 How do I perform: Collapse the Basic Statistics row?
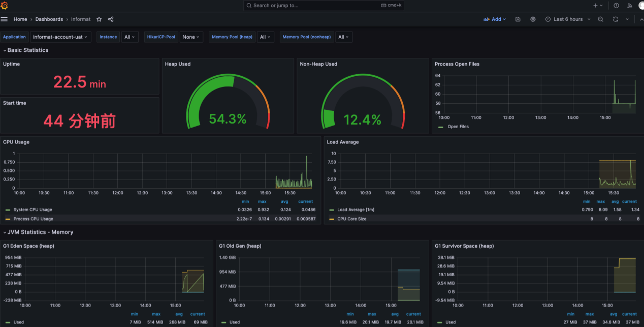coord(27,50)
